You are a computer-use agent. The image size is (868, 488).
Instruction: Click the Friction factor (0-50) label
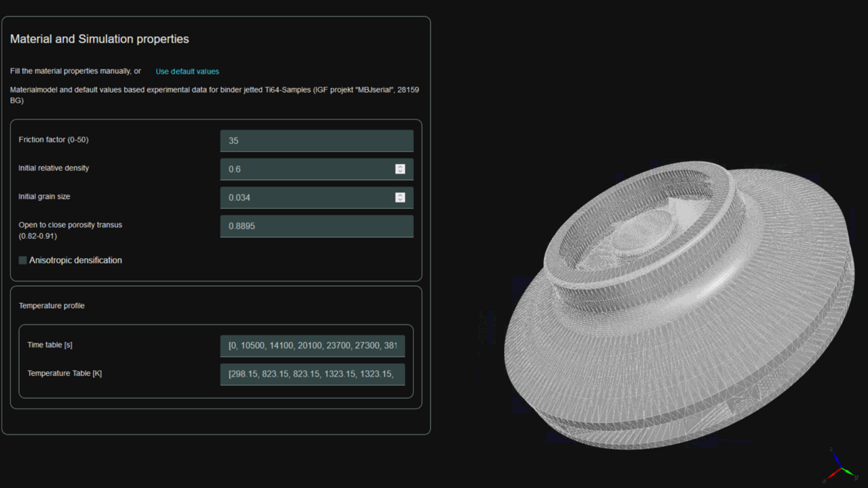(x=54, y=140)
